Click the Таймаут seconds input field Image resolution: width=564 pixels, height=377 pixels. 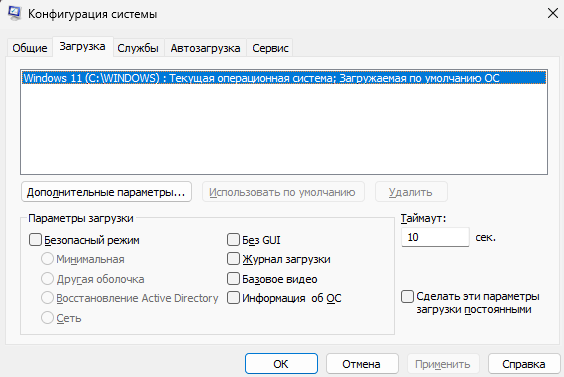point(435,237)
